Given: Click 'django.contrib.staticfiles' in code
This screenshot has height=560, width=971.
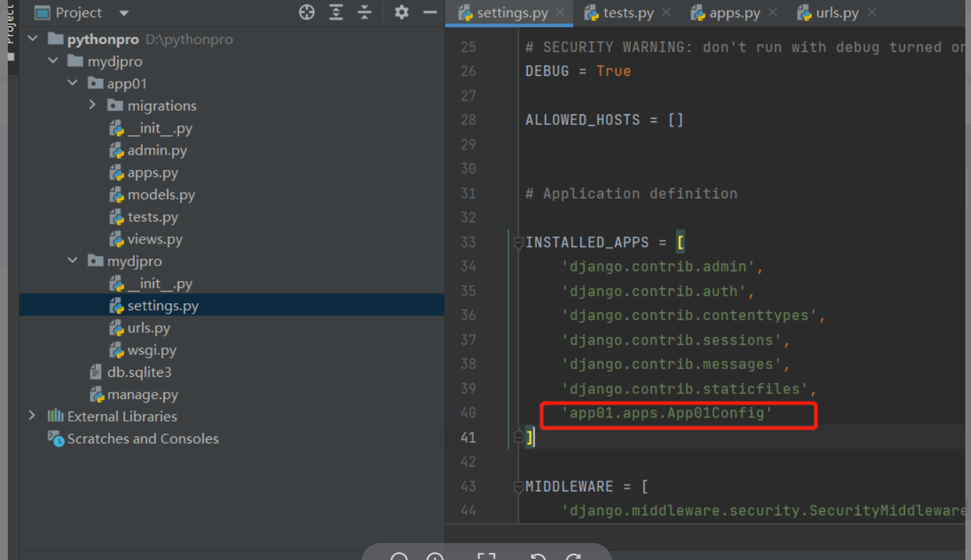Looking at the screenshot, I should click(685, 389).
